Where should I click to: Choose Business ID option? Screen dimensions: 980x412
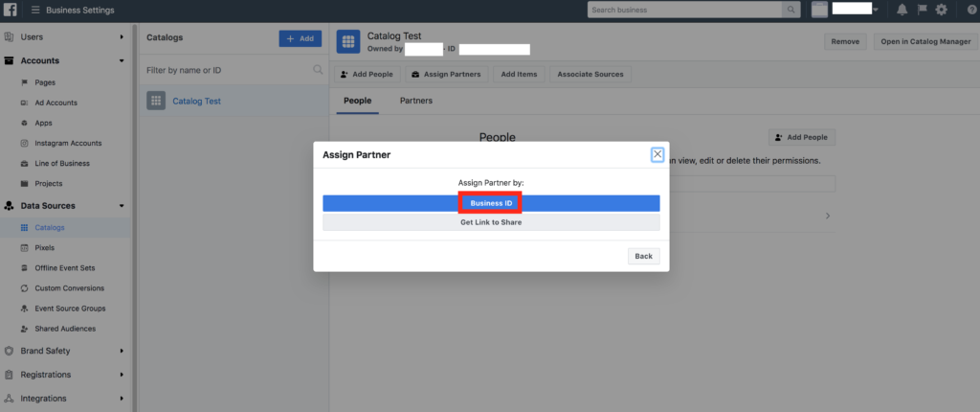pyautogui.click(x=491, y=203)
